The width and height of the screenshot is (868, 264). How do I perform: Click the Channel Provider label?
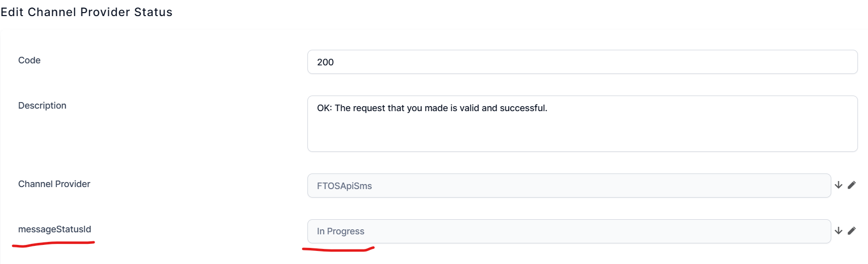(x=54, y=184)
